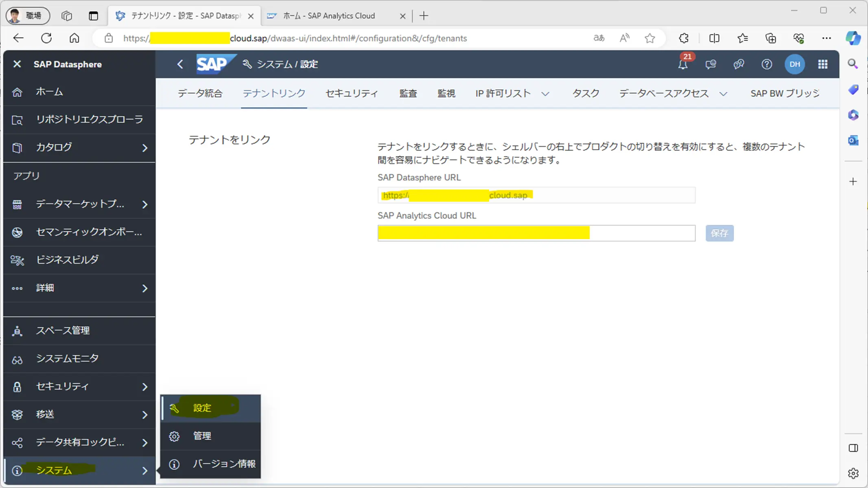Click the SAP Datasphere URL field
868x488 pixels.
536,195
